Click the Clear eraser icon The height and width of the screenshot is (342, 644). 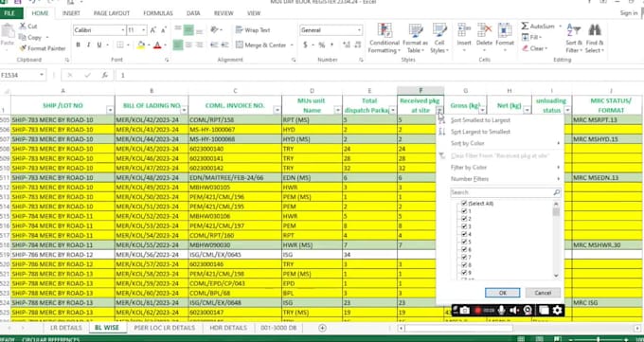coord(526,48)
